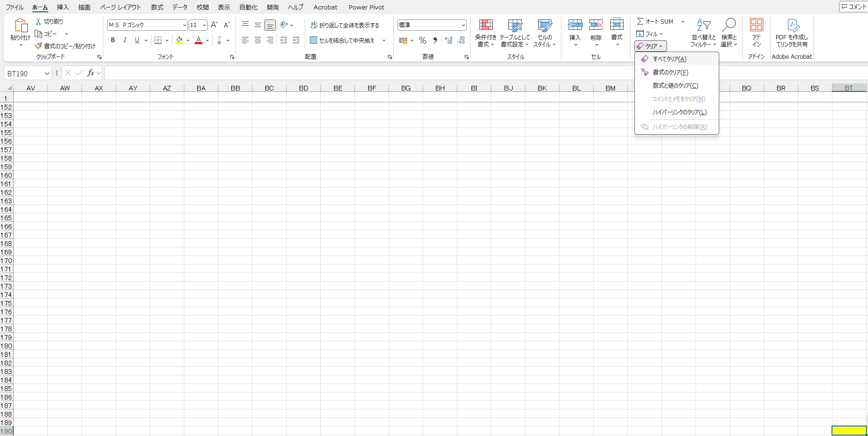Click the percent style icon
Screen dimensions: 868x436
point(423,41)
